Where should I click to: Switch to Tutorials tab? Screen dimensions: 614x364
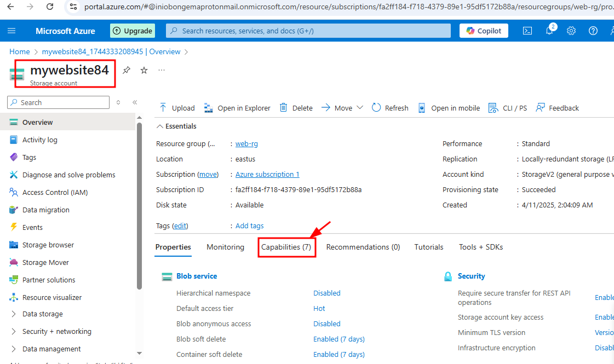[x=429, y=247]
